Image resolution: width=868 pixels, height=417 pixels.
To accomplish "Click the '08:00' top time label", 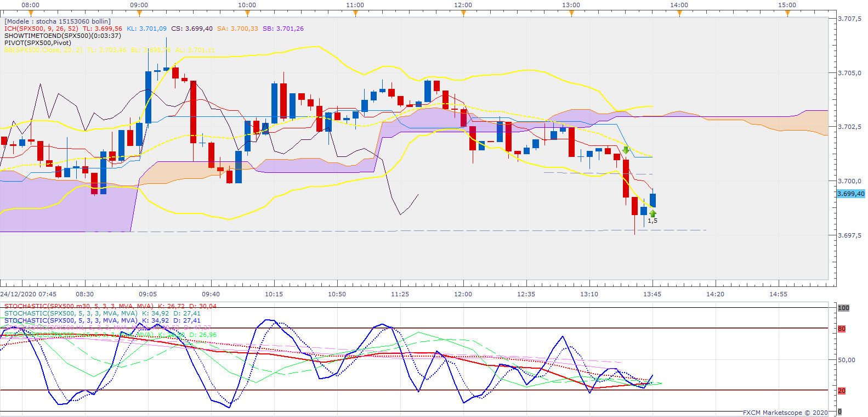I will (x=31, y=5).
